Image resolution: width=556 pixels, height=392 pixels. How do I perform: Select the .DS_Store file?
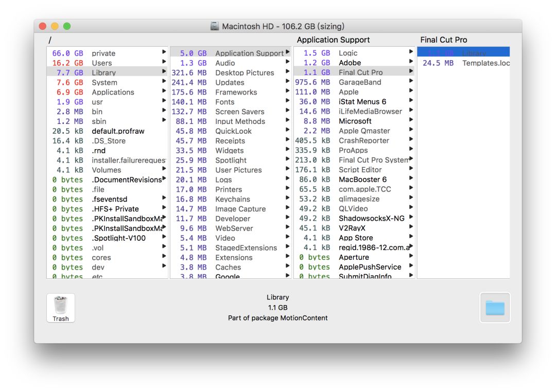pyautogui.click(x=108, y=141)
